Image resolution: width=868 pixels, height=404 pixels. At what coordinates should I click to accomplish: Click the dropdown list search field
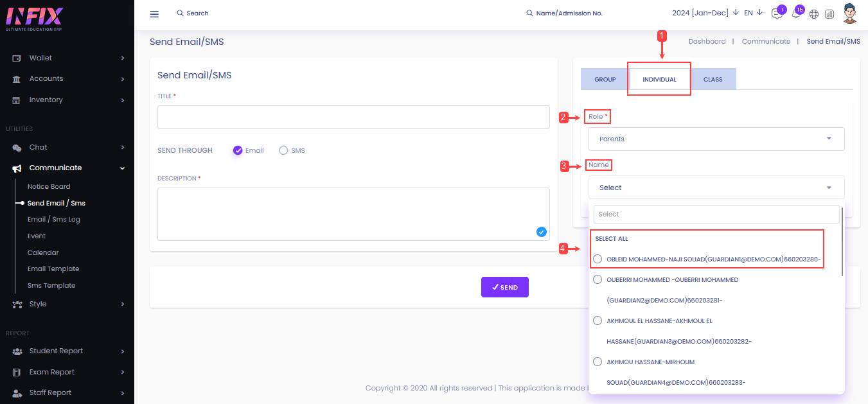[x=716, y=214]
